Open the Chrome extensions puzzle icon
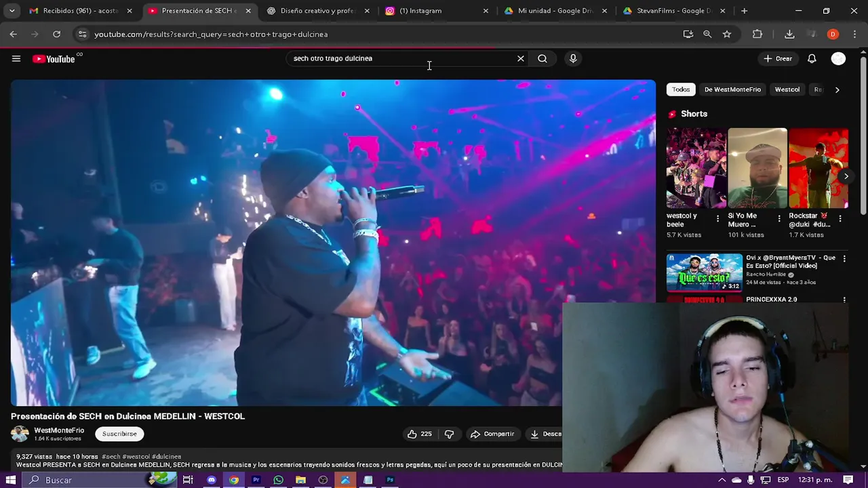868x488 pixels. click(757, 34)
